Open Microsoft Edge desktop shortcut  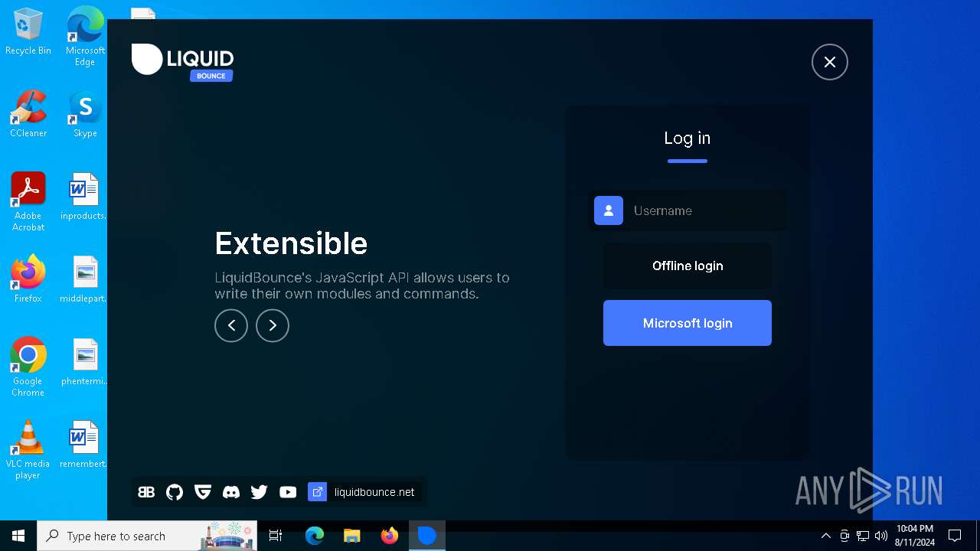[85, 36]
